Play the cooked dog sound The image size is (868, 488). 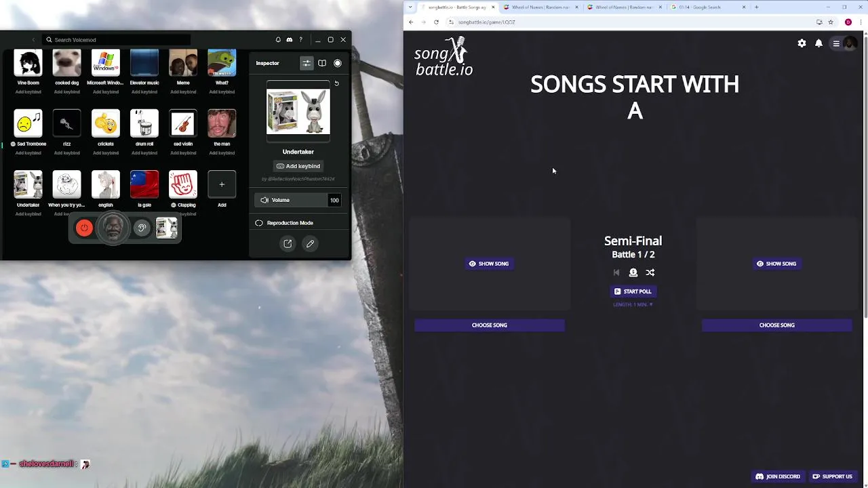click(66, 63)
